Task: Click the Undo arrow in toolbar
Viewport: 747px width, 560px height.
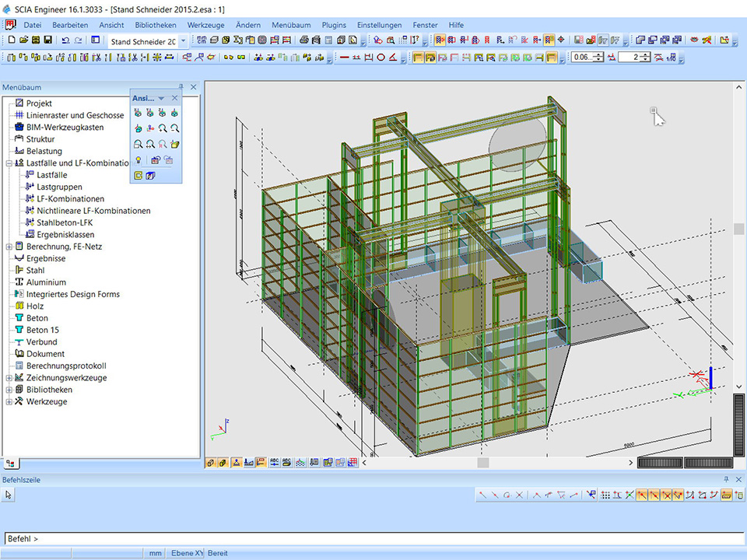Action: (65, 40)
